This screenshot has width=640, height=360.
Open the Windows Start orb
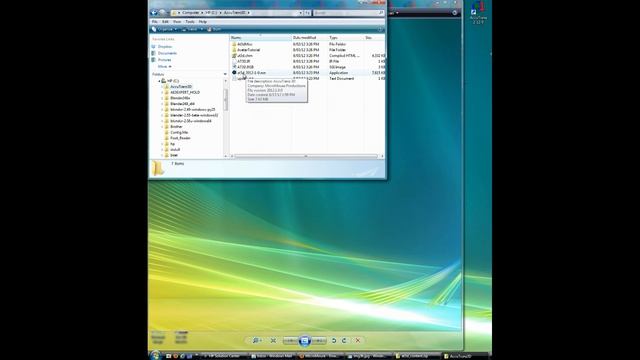(x=155, y=356)
